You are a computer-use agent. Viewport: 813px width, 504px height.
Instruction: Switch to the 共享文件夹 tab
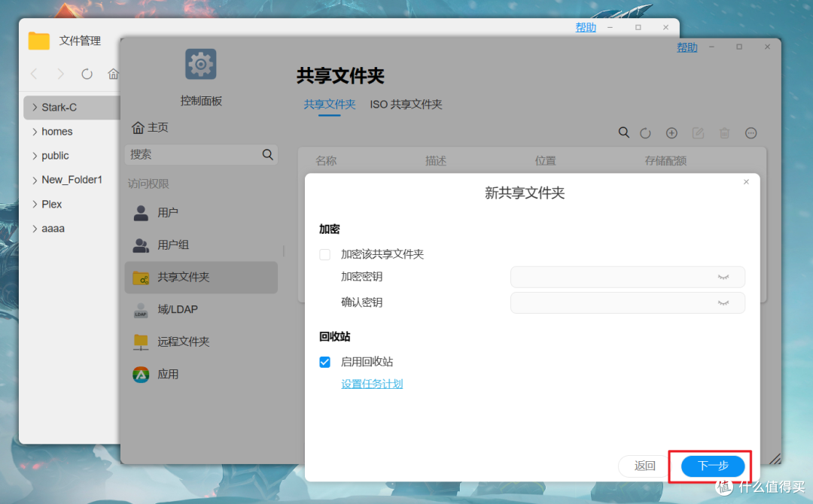[330, 105]
